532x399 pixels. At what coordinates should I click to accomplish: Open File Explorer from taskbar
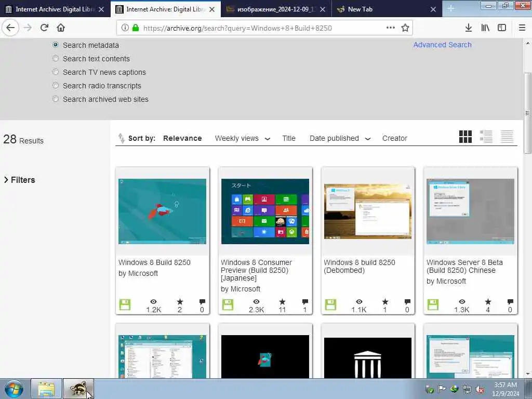[x=46, y=389]
